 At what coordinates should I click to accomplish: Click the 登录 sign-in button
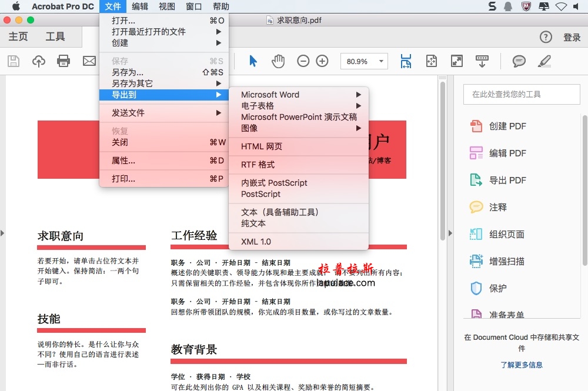pos(572,37)
